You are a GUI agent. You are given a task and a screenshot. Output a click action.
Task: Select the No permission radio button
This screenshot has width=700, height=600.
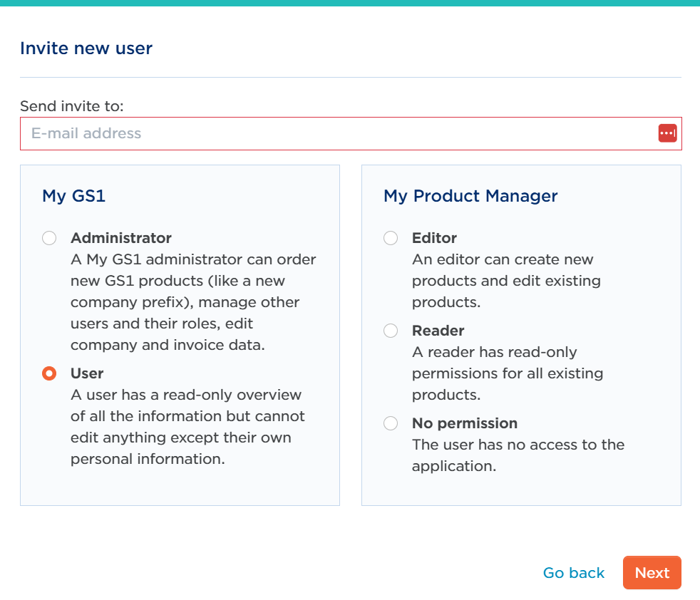391,423
